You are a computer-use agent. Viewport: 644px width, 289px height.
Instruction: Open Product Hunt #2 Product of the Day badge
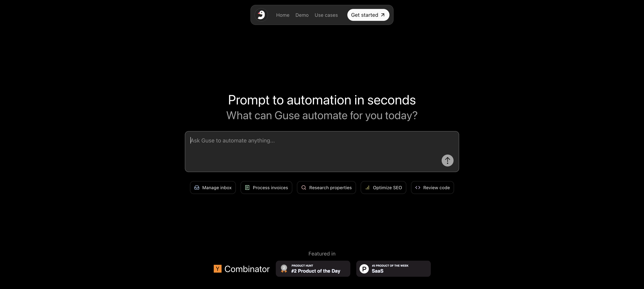click(313, 269)
